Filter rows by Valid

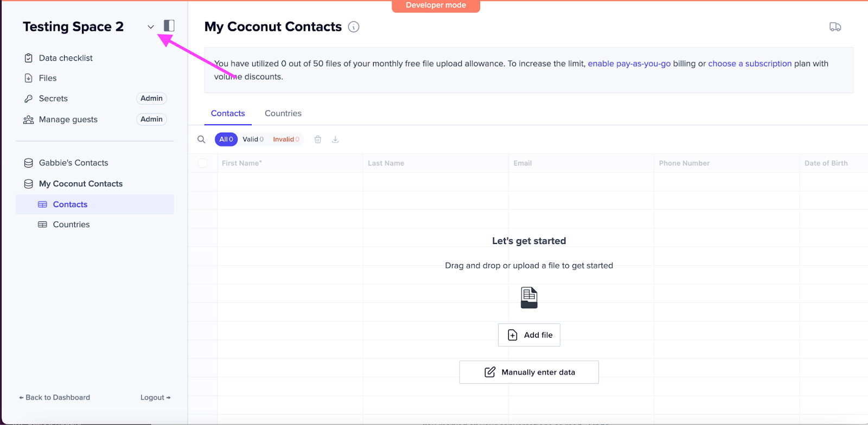253,139
